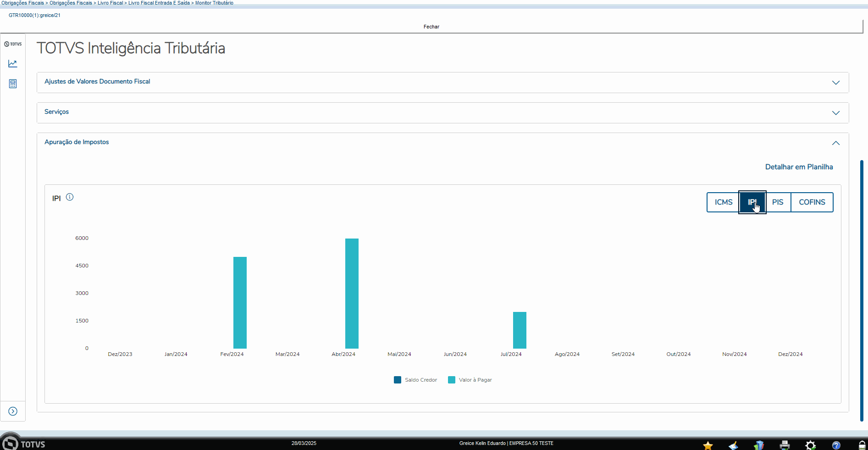Click the Fechar button
This screenshot has height=450, width=868.
click(431, 27)
